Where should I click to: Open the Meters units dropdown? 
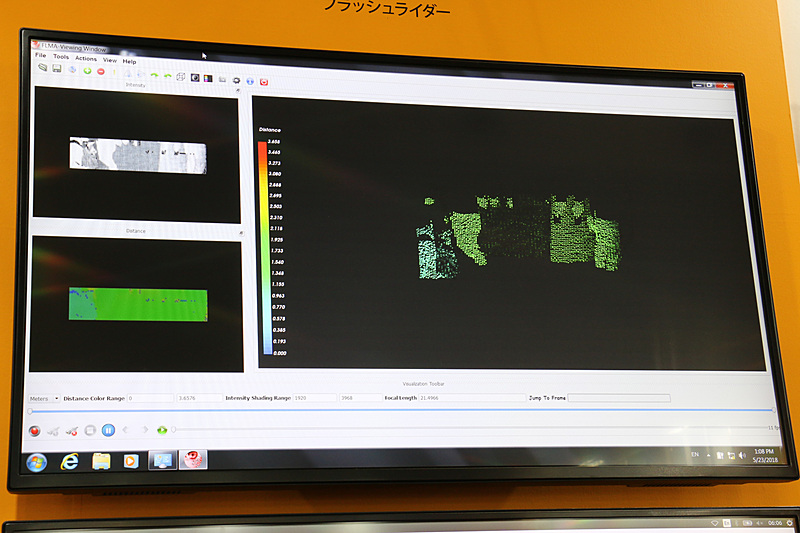(x=44, y=398)
